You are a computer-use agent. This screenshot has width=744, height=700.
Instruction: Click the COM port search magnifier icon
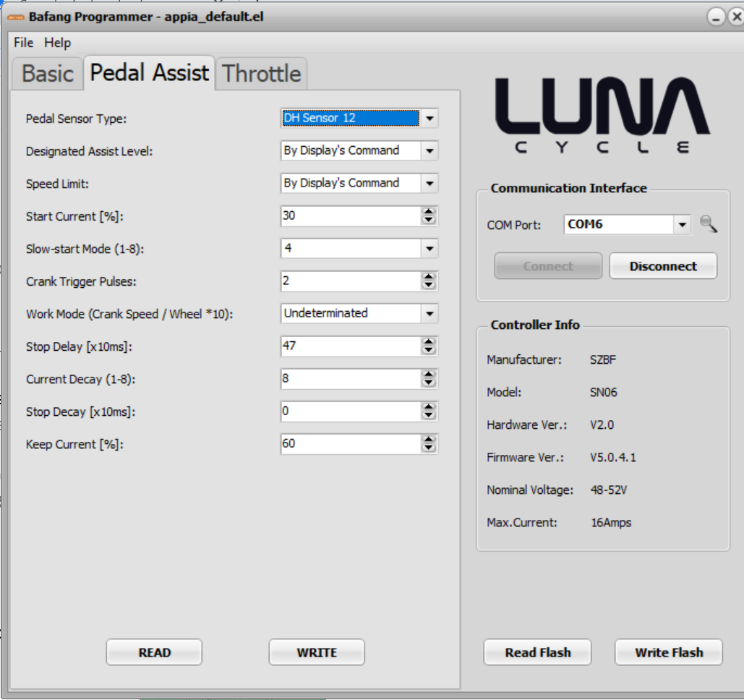(x=709, y=224)
